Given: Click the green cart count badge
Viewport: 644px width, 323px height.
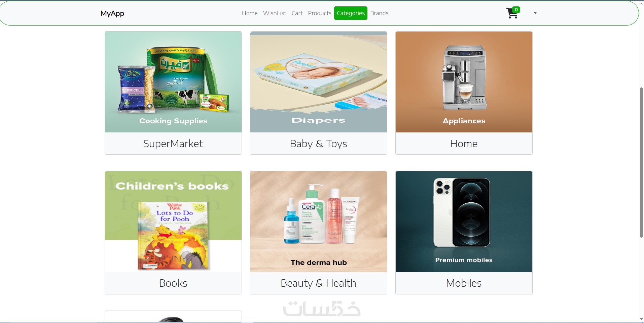Looking at the screenshot, I should tap(516, 10).
